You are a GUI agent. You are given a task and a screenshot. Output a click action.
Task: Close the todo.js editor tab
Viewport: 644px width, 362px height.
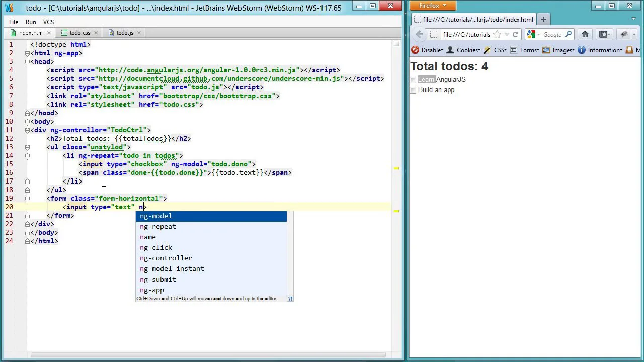[139, 33]
